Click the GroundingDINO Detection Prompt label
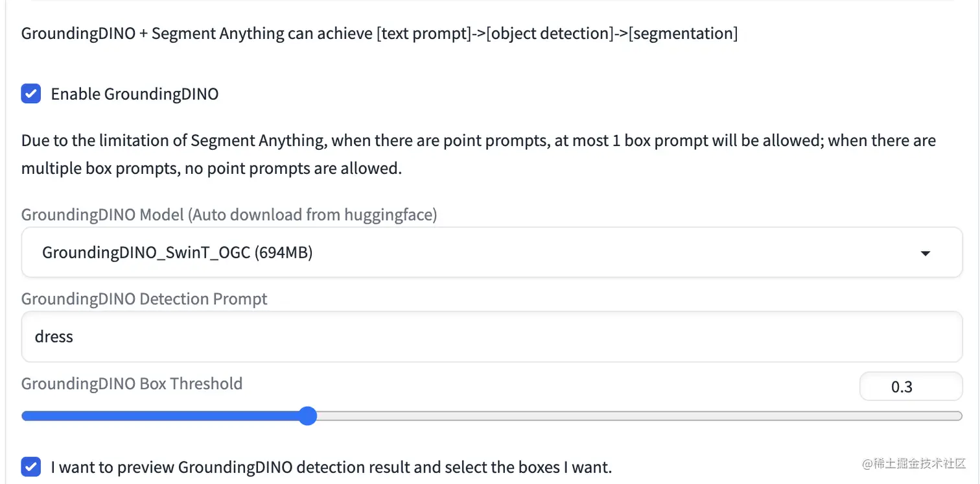 click(144, 298)
